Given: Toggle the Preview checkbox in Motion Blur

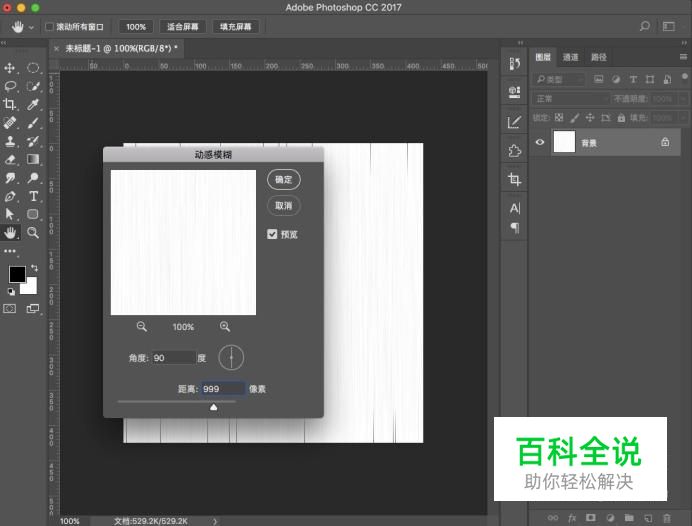Looking at the screenshot, I should (272, 234).
